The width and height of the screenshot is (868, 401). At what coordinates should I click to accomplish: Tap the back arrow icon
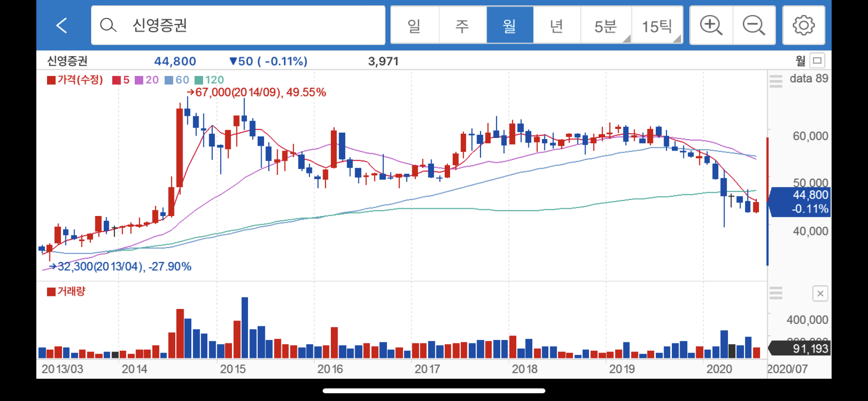pos(62,25)
